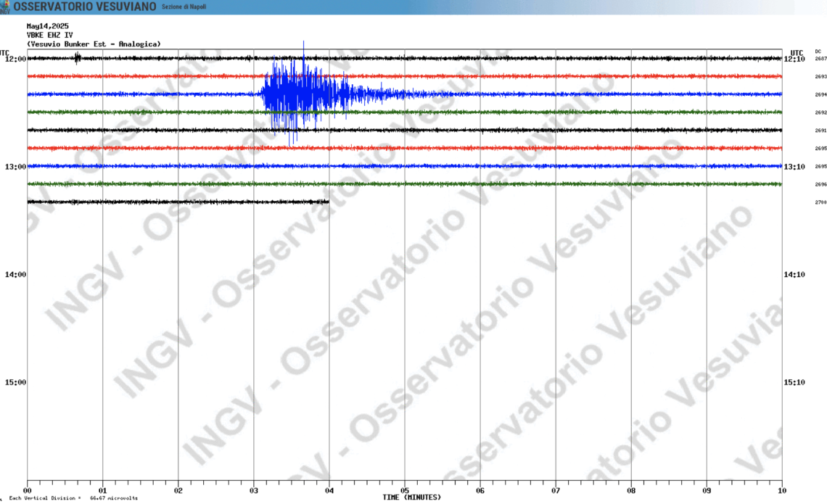The width and height of the screenshot is (827, 504).
Task: Click the 15:00 hour label on left axis
Action: pos(15,382)
